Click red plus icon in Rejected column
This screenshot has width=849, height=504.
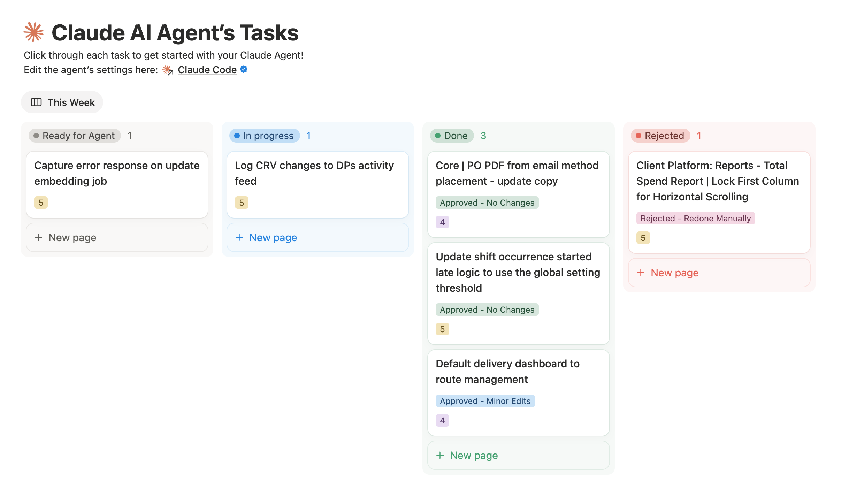(x=641, y=273)
